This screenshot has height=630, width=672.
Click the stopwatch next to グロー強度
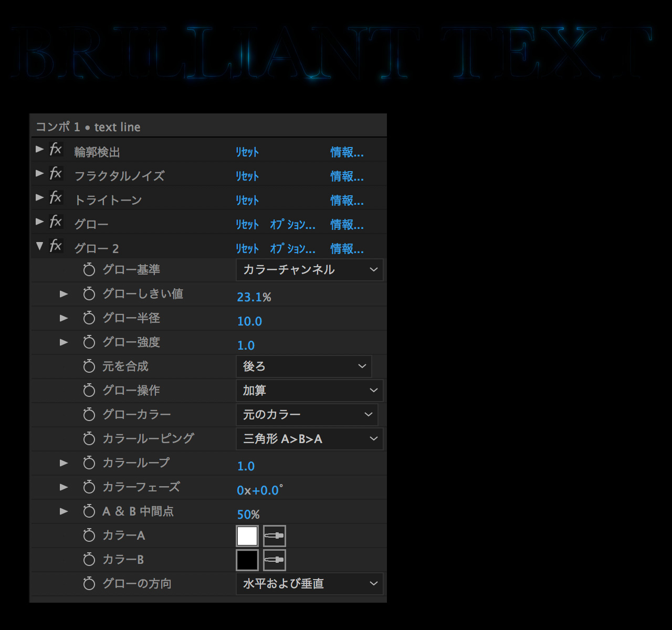pyautogui.click(x=89, y=342)
